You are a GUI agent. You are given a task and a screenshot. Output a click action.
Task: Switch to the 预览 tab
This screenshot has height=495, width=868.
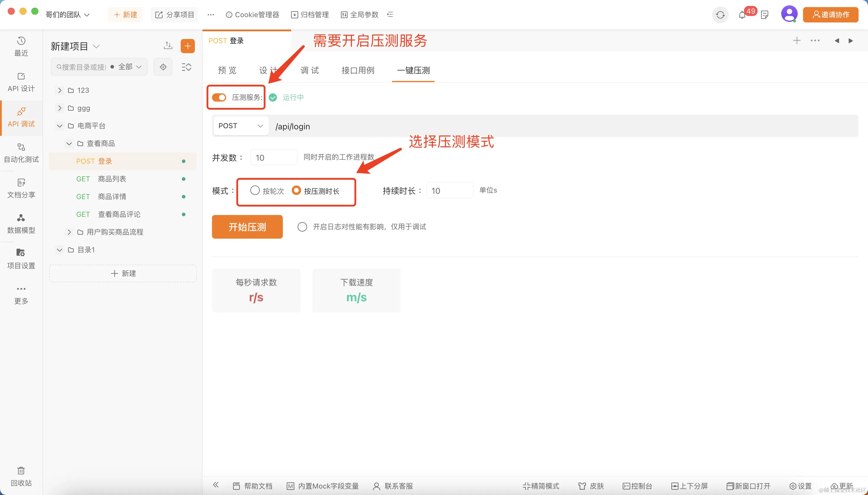coord(227,70)
